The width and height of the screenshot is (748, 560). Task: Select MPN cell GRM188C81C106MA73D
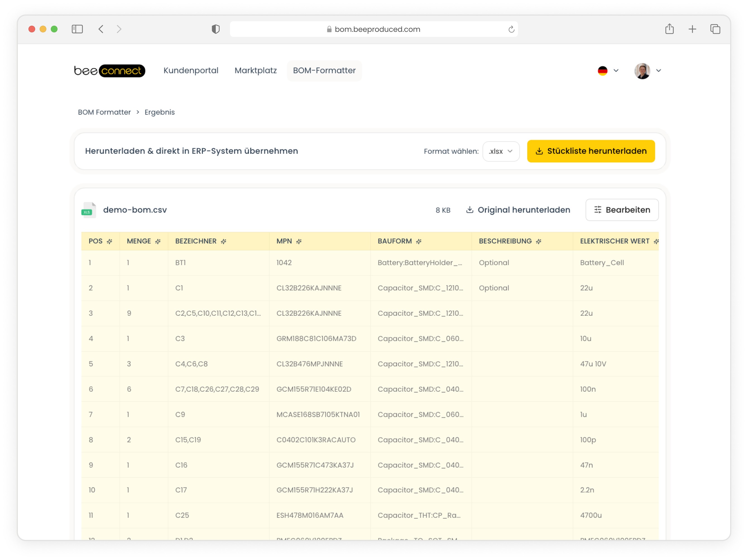(x=320, y=339)
